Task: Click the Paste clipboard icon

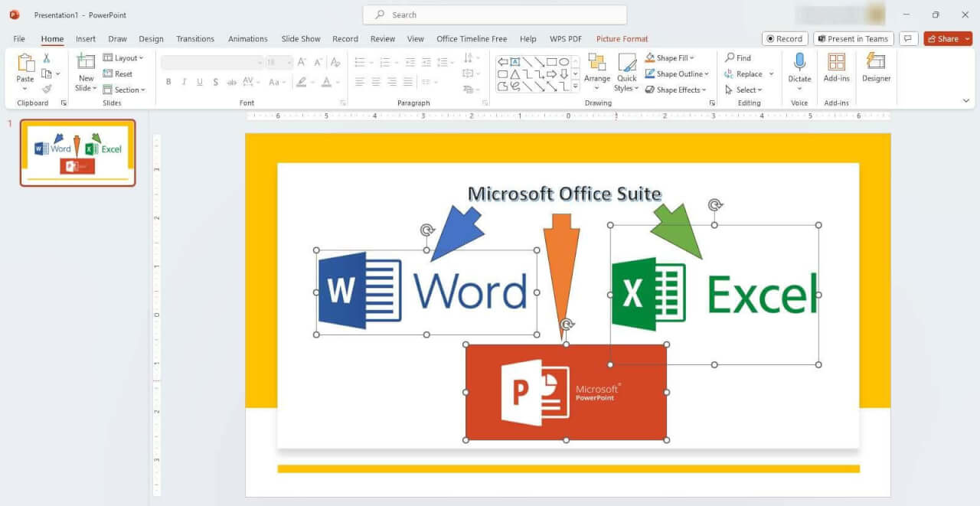Action: pos(25,64)
